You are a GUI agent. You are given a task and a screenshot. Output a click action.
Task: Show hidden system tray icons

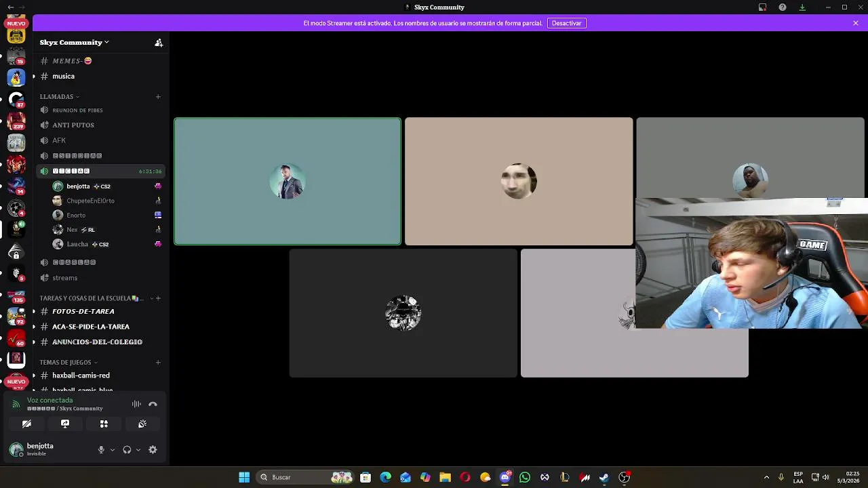click(x=766, y=477)
